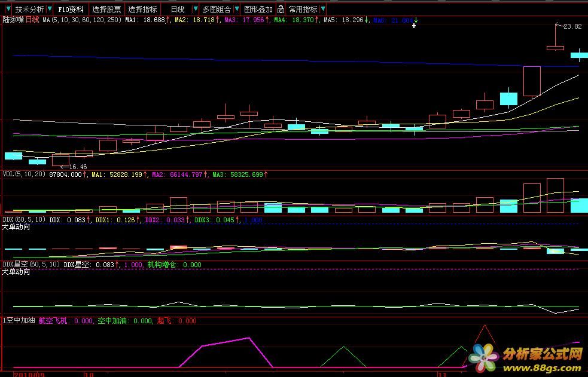Select the MA1: 18.688 value
The image size is (588, 377).
tap(145, 20)
